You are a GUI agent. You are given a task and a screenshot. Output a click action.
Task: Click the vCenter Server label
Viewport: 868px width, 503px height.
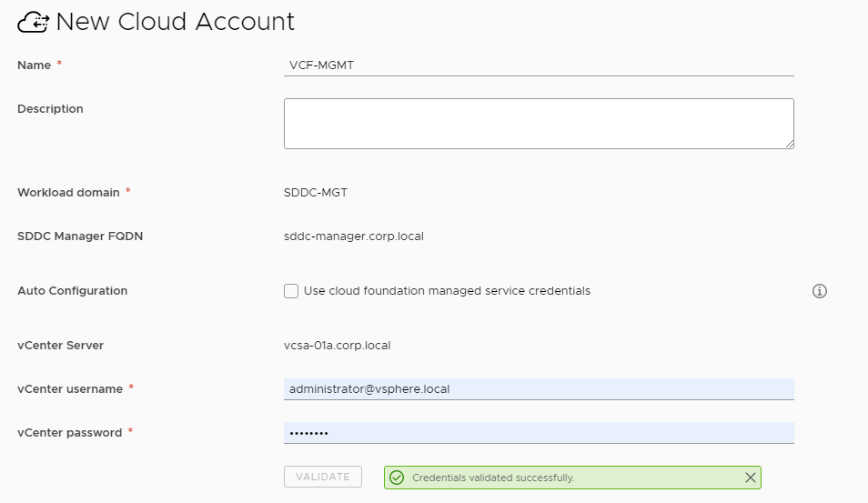pos(60,346)
